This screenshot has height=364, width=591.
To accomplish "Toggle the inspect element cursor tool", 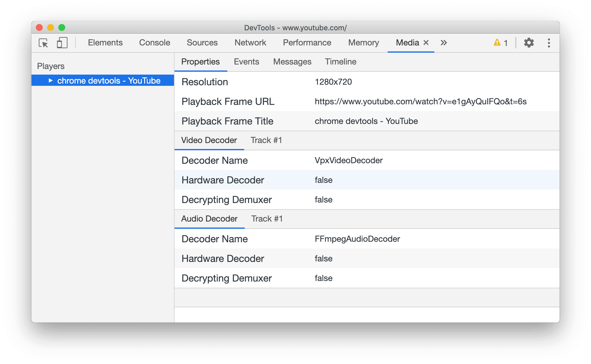I will [43, 42].
